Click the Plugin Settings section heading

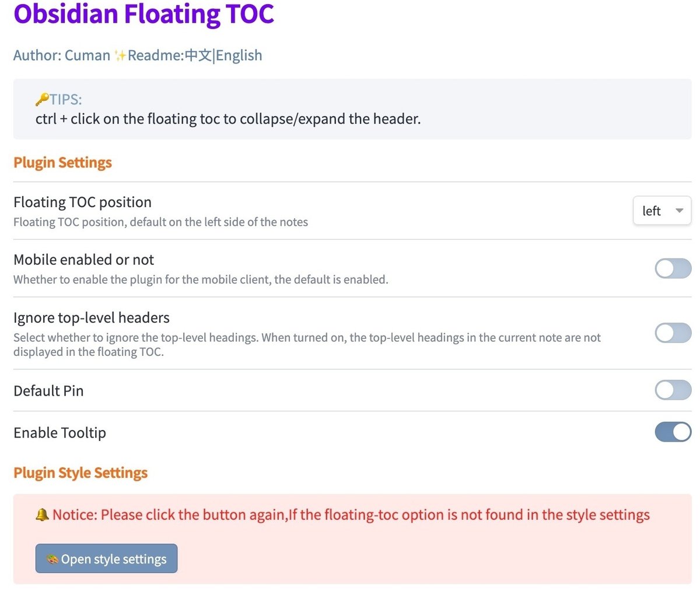click(62, 162)
